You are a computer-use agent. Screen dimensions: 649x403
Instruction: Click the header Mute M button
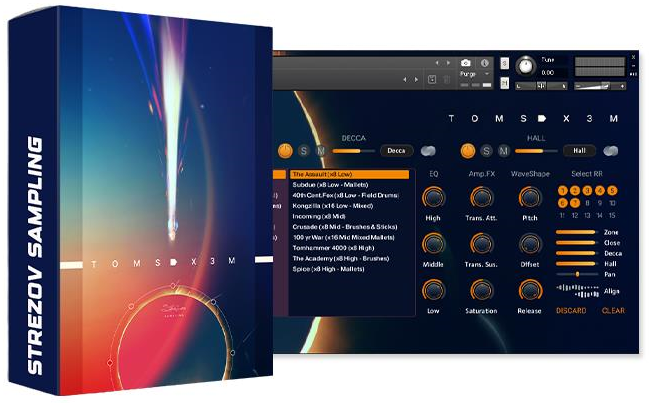click(x=505, y=83)
